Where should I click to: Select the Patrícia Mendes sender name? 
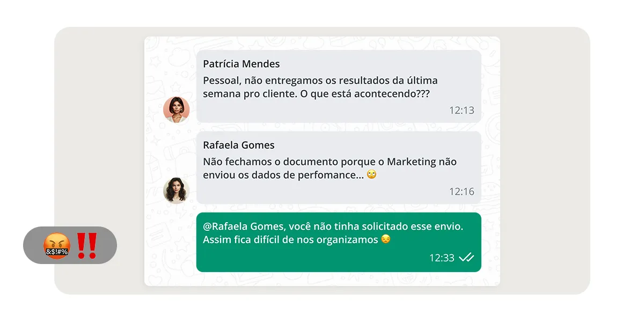pyautogui.click(x=241, y=64)
